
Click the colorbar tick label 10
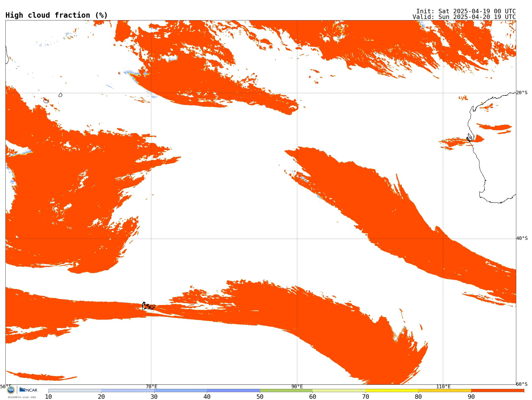pyautogui.click(x=49, y=397)
